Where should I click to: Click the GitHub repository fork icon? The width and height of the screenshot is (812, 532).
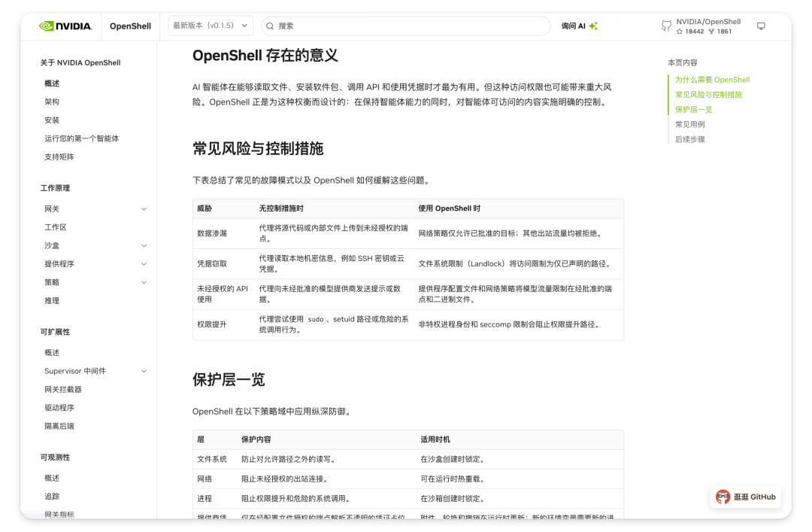(666, 26)
